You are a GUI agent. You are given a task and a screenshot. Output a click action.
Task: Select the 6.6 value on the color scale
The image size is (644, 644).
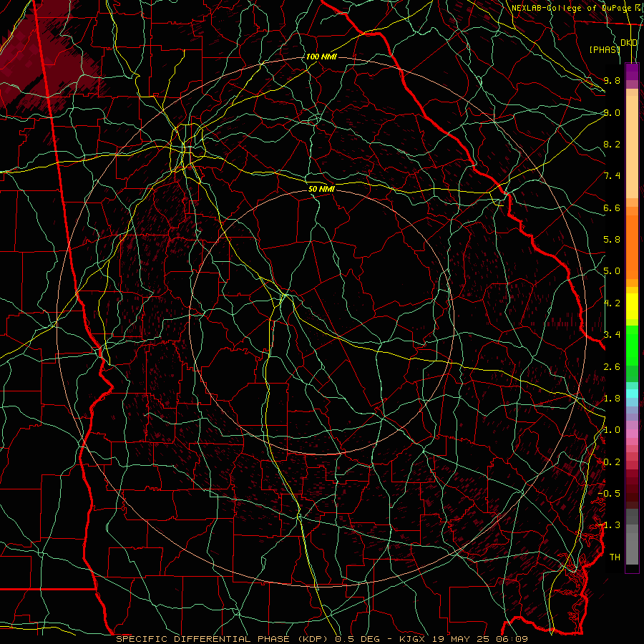click(612, 208)
